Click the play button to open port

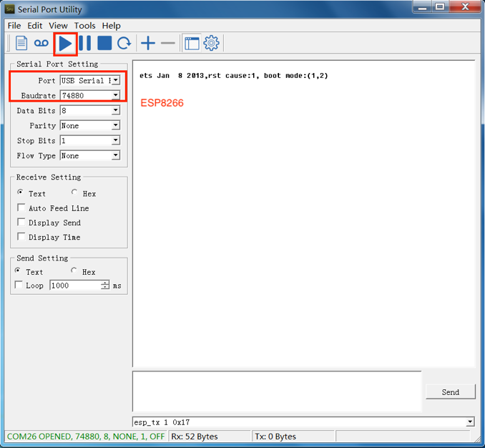65,44
